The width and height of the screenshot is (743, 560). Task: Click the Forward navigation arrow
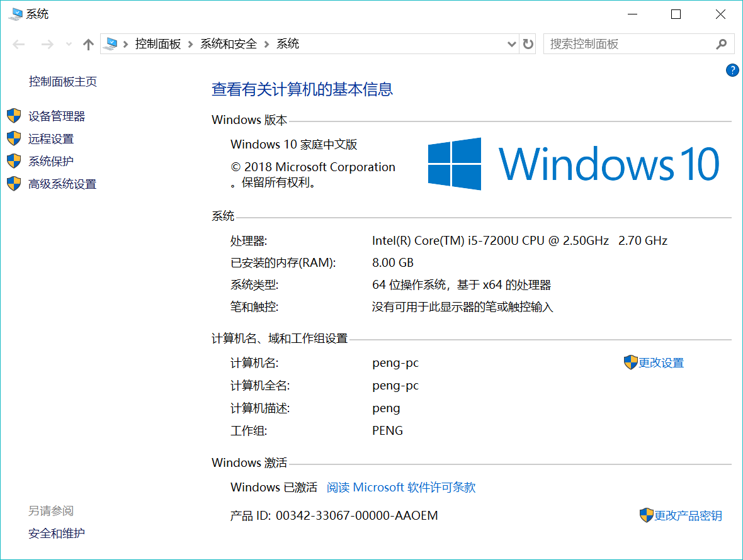(47, 45)
